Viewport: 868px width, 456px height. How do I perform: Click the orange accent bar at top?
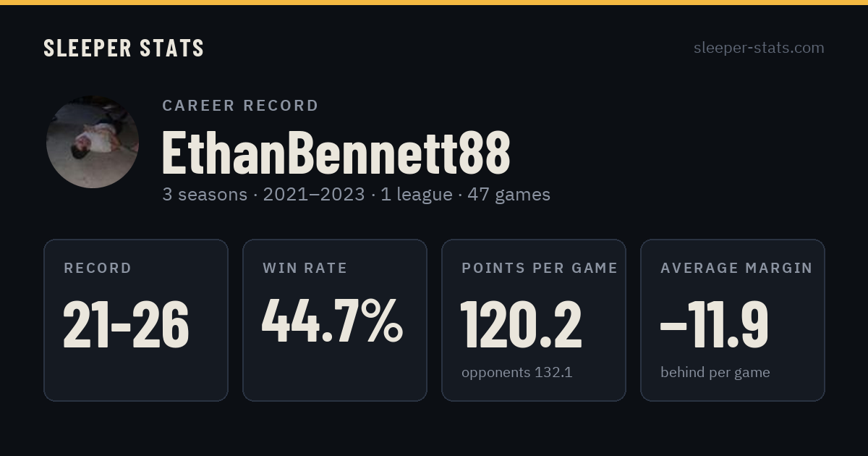(434, 2)
